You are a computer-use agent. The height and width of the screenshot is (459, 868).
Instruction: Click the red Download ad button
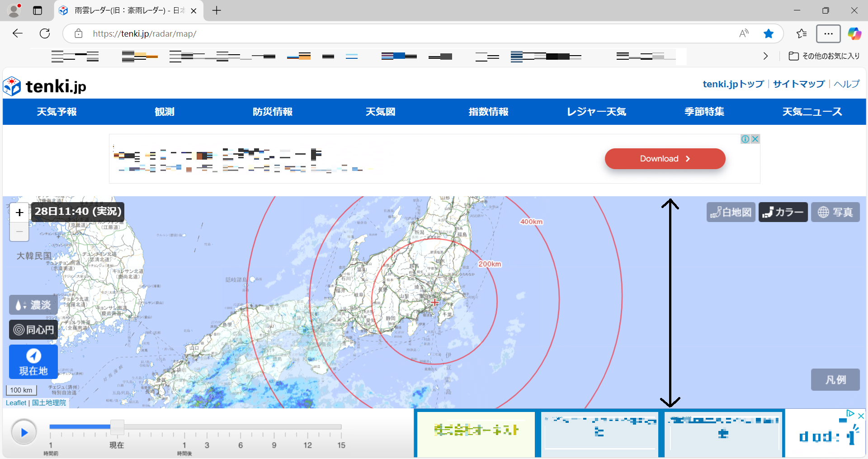665,159
